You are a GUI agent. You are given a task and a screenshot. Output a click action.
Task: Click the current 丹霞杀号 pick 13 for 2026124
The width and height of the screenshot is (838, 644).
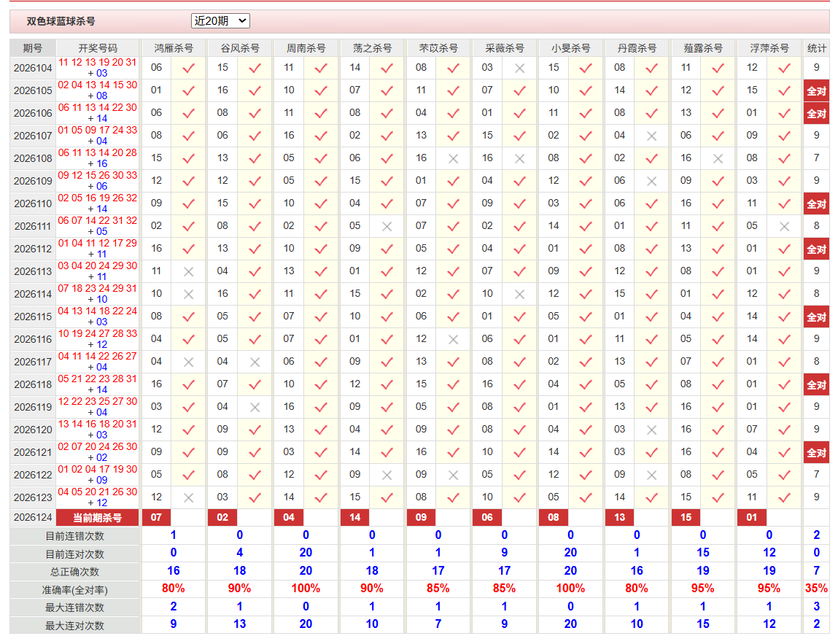[x=619, y=517]
